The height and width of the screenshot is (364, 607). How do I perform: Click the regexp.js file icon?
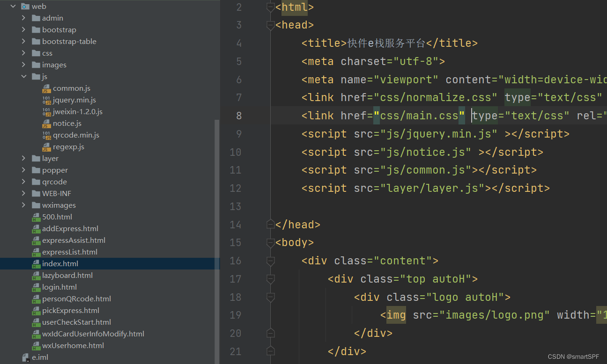(46, 147)
